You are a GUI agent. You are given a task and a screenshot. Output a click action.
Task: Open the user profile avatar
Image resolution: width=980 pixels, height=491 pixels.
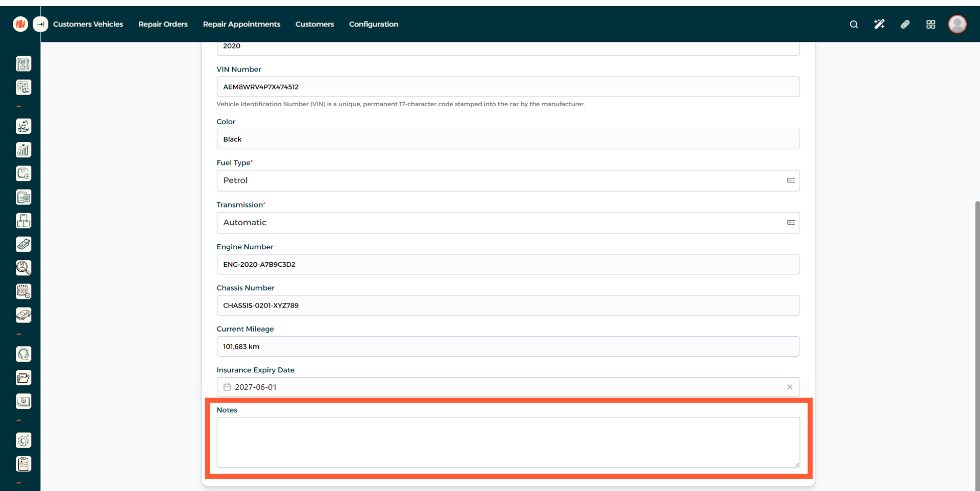point(957,24)
